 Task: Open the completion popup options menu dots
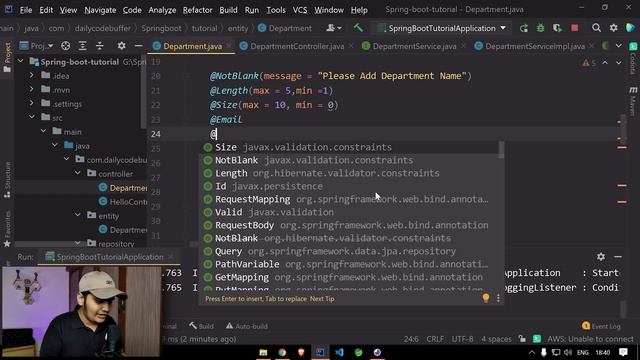tap(498, 298)
